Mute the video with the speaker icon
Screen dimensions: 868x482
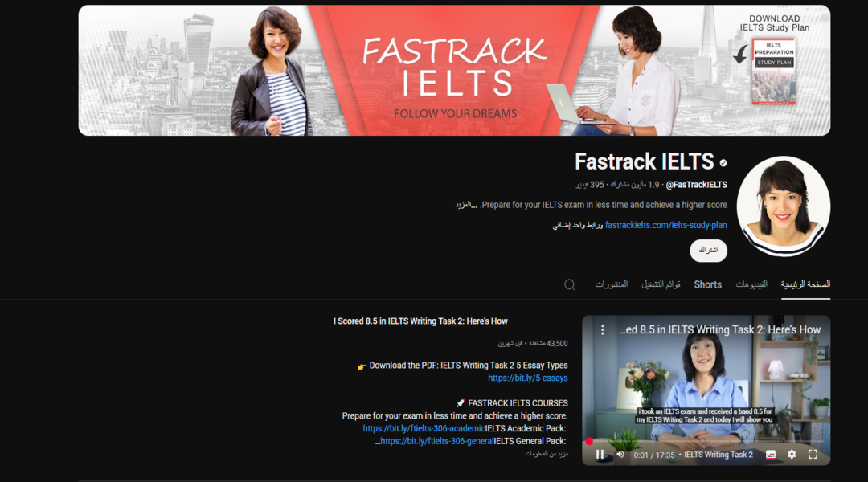point(620,455)
